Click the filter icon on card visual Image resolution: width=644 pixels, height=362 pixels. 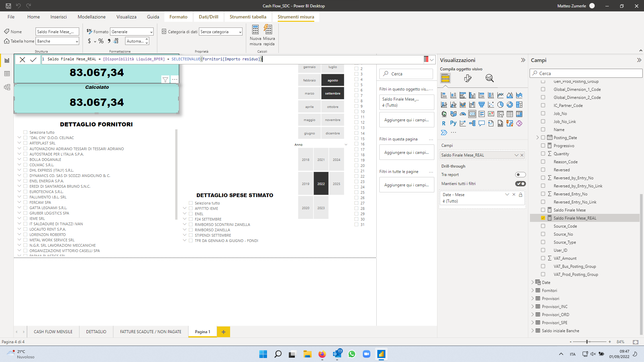165,80
